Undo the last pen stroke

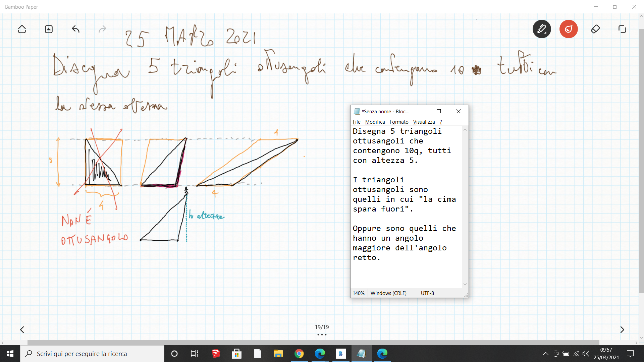(x=76, y=29)
